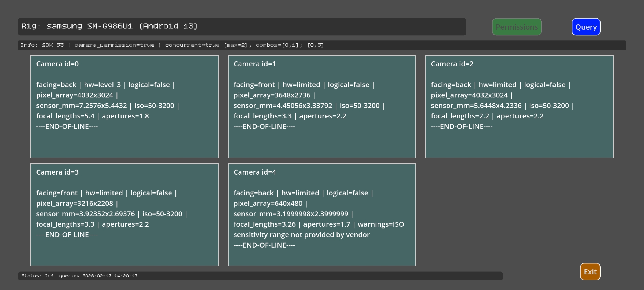This screenshot has height=290, width=644.
Task: Click sensor_mm=7.2576x5.4432 text in camera 0
Action: 82,106
